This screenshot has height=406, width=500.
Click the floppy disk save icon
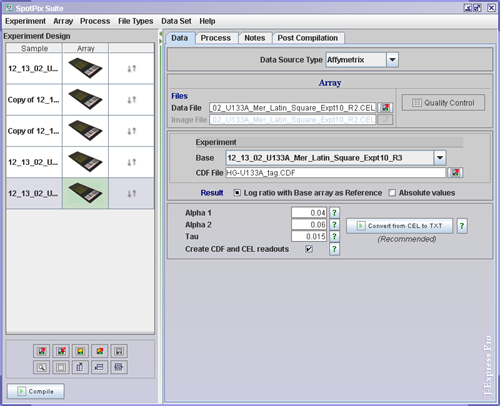[119, 351]
